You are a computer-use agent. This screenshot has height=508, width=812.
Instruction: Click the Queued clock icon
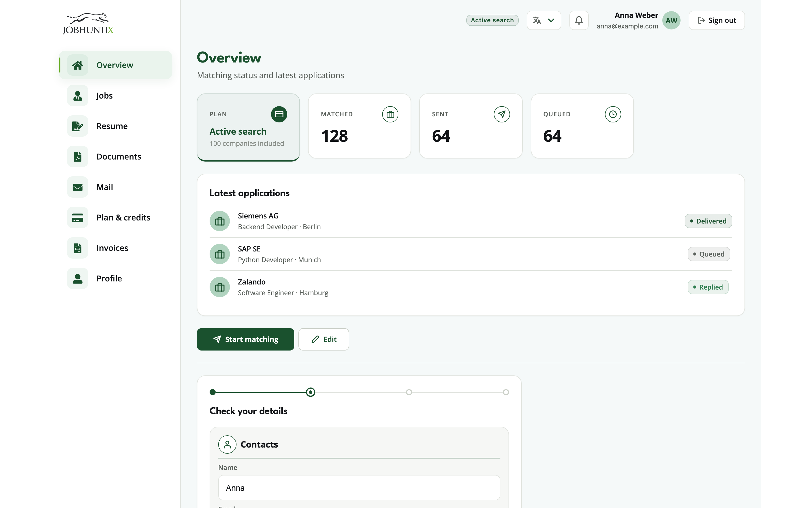[613, 114]
